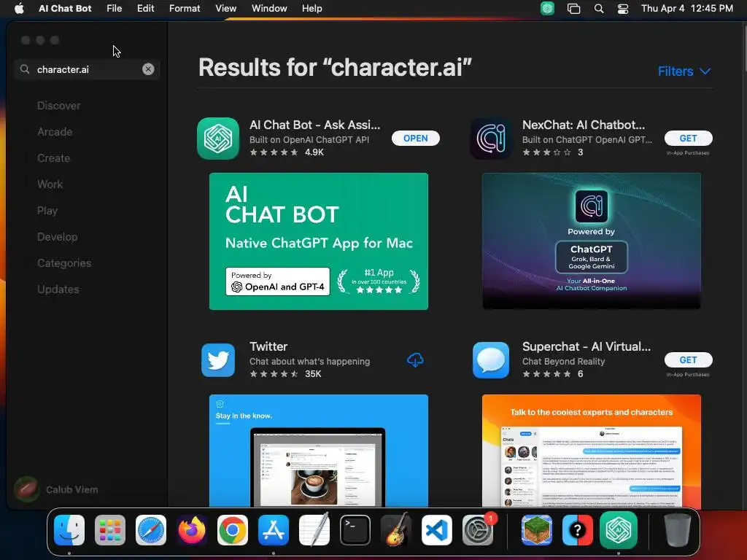View the Superchat orange screenshot preview
This screenshot has width=747, height=560.
591,451
